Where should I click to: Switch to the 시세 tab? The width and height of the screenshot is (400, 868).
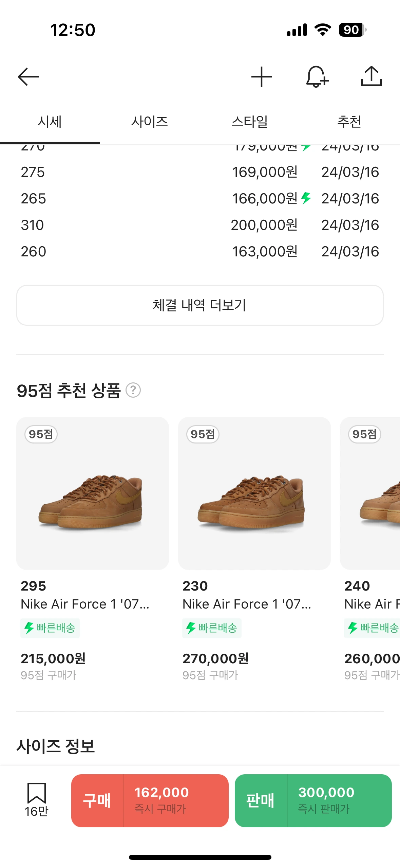pyautogui.click(x=50, y=122)
